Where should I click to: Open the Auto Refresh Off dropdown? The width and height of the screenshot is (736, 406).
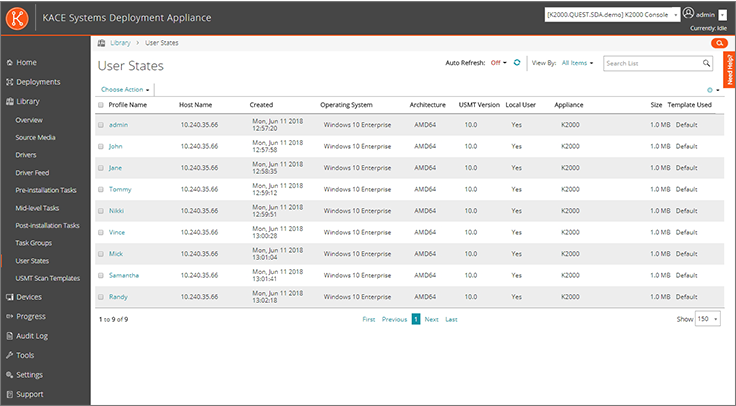coord(498,63)
